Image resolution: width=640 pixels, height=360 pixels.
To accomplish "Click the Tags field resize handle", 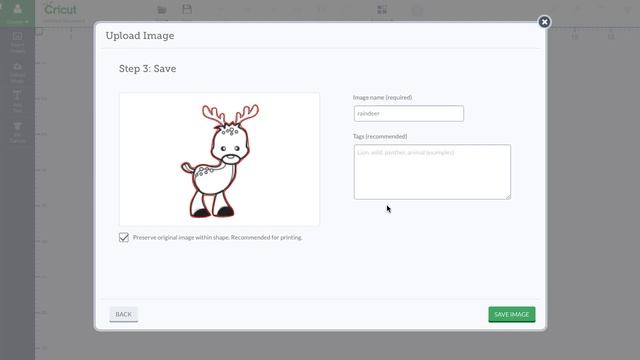I will [508, 197].
